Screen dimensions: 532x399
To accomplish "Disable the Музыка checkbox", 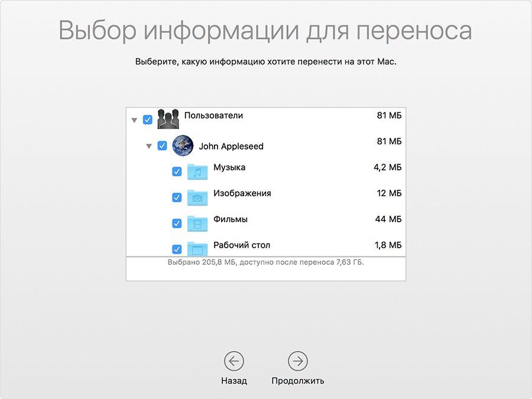I will 176,171.
